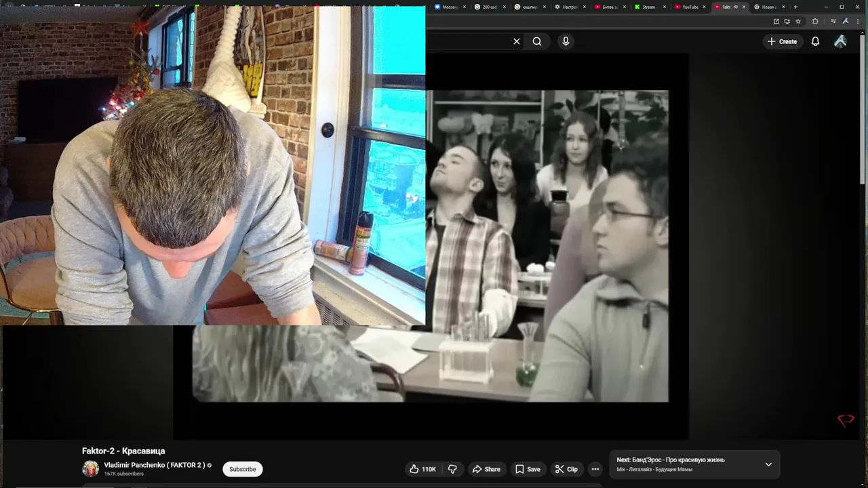The width and height of the screenshot is (868, 488).
Task: Save the video to a playlist
Action: 528,469
